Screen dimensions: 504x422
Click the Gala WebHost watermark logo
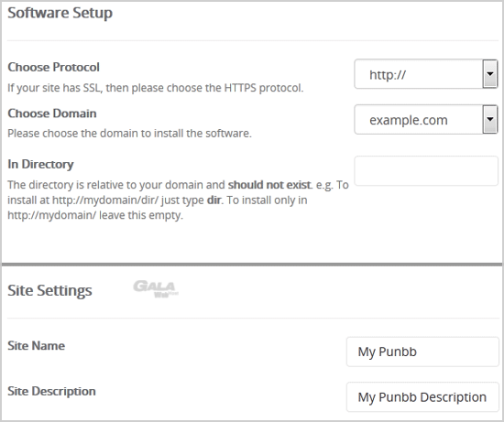[156, 288]
